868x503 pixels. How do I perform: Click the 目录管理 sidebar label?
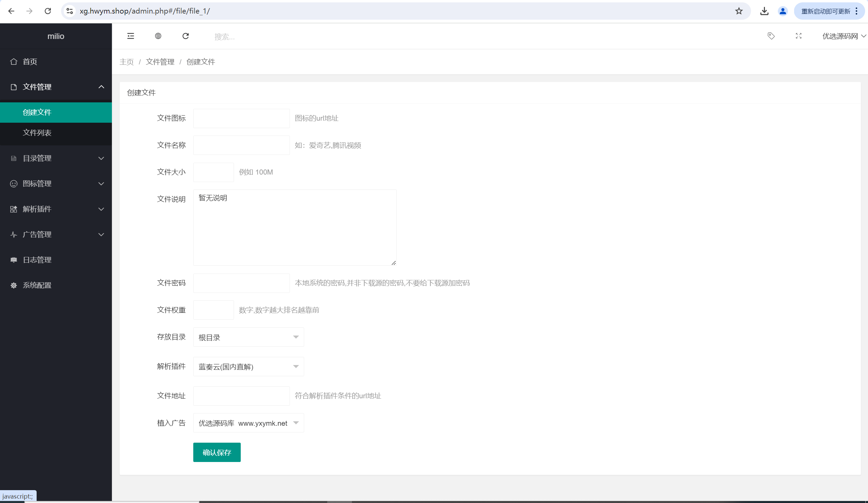[x=37, y=158]
